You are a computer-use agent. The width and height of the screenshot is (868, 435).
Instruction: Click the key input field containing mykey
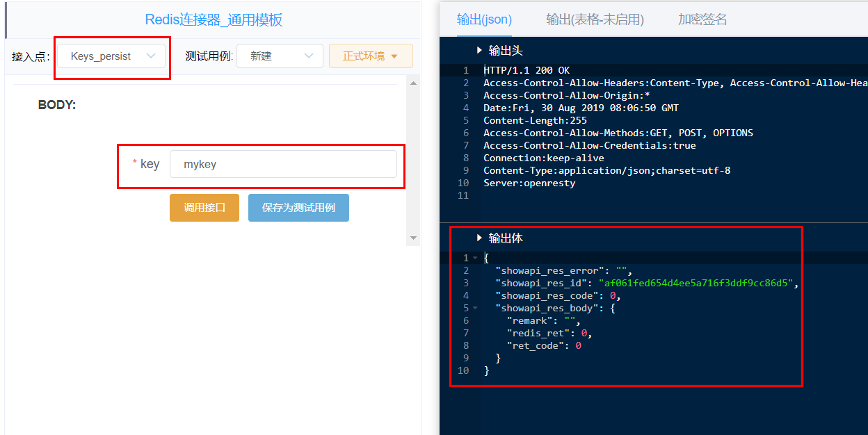point(283,165)
